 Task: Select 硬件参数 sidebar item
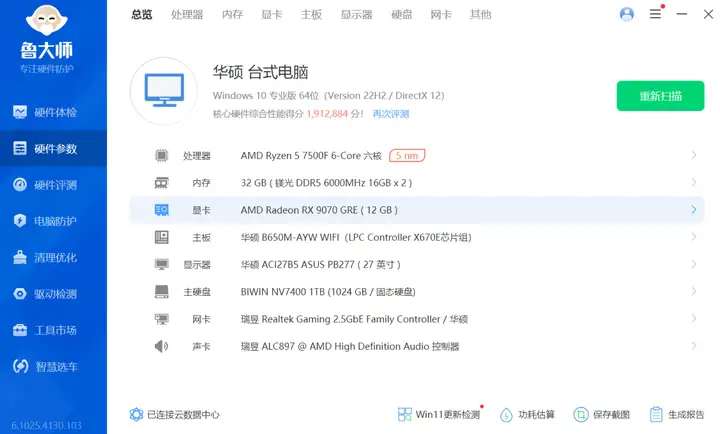(53, 148)
